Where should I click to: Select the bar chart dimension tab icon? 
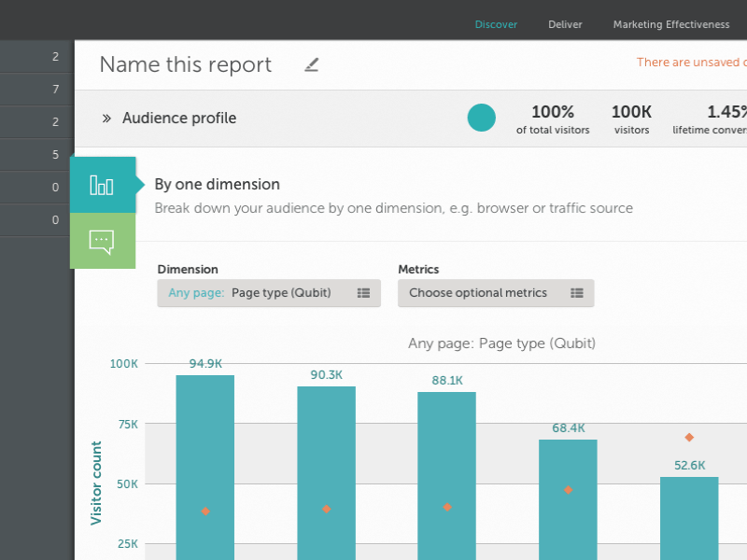[102, 185]
